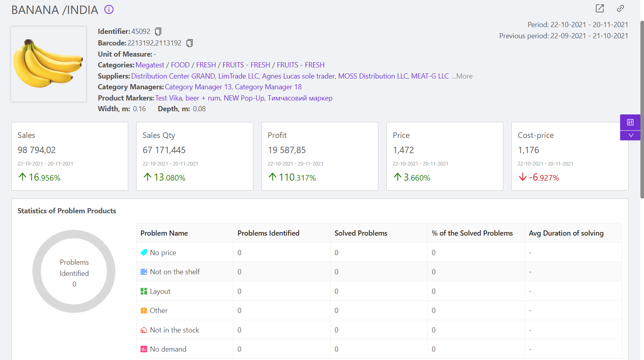Open Category Manager 13 link
This screenshot has width=644, height=360.
pos(198,87)
